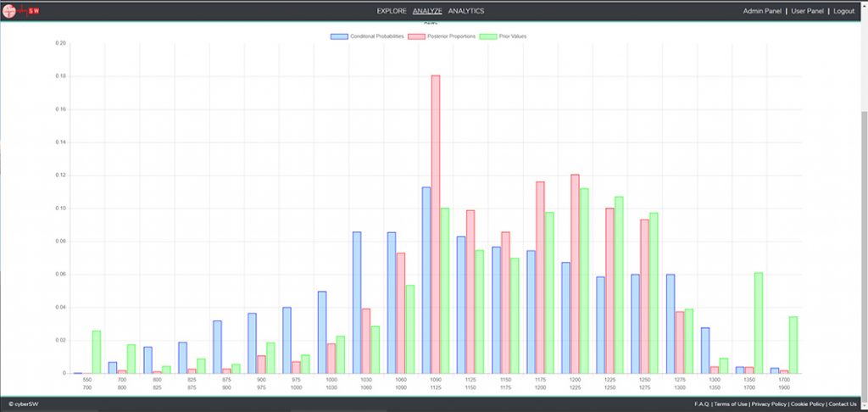Open the Admin Panel link
The image size is (868, 412).
coord(761,11)
